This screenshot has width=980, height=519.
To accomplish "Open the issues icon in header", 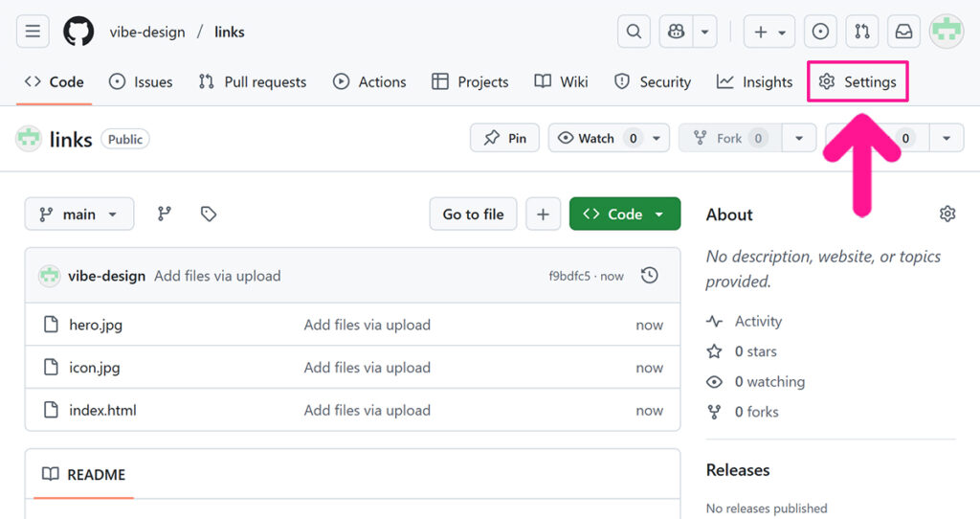I will click(820, 32).
